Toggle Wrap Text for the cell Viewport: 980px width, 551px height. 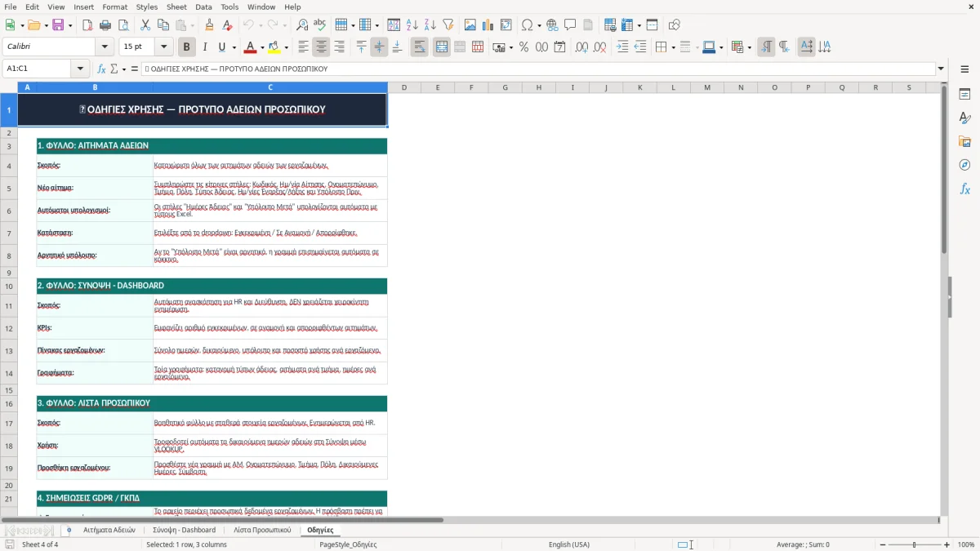tap(420, 47)
